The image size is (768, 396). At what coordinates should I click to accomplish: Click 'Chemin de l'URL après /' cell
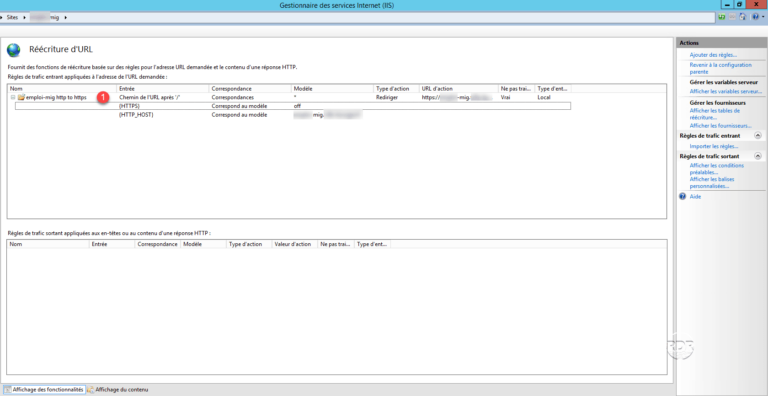[x=150, y=98]
